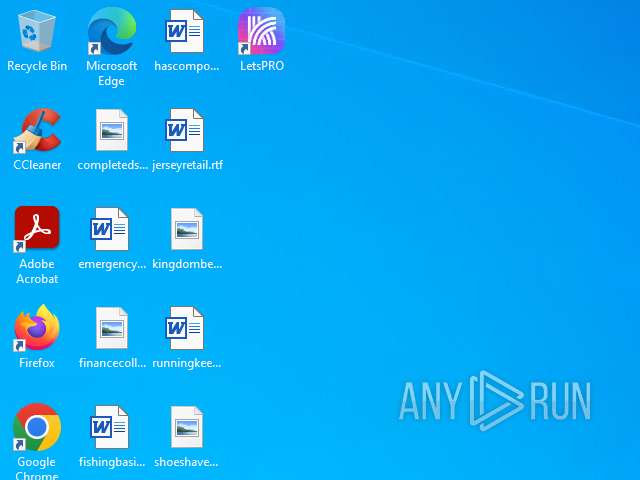This screenshot has height=480, width=640.
Task: Click the "CCleaner" label text
Action: pyautogui.click(x=37, y=165)
